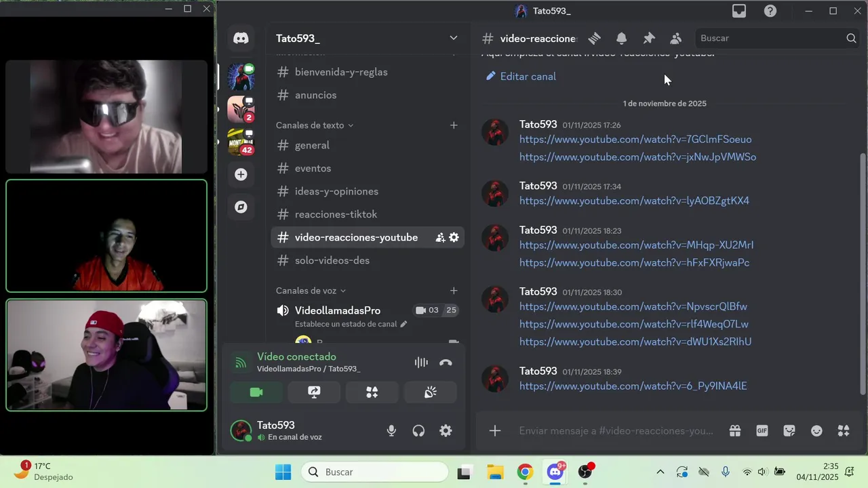Expand the Tato593_ server dropdown menu
This screenshot has height=488, width=868.
point(454,38)
